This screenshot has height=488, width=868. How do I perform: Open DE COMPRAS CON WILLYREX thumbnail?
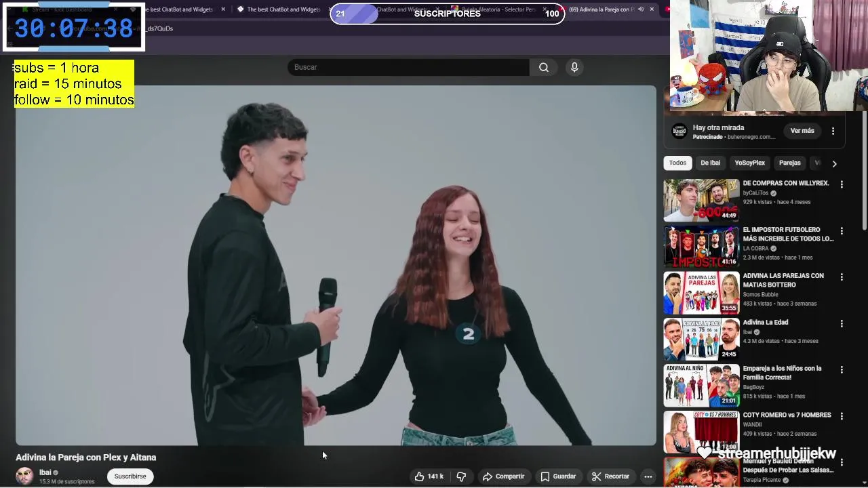[x=701, y=200]
